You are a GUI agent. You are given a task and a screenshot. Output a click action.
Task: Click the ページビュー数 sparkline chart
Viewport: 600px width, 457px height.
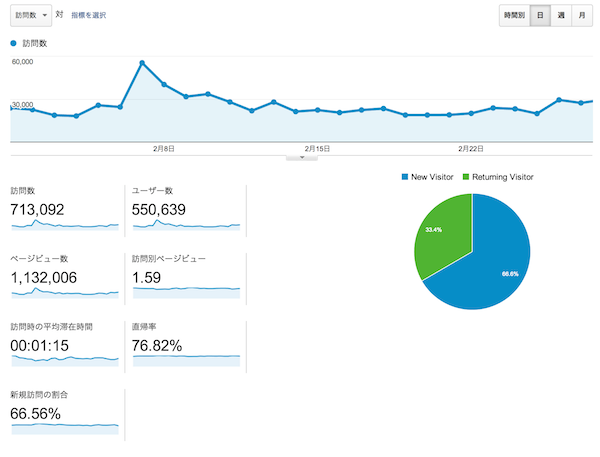pyautogui.click(x=65, y=292)
